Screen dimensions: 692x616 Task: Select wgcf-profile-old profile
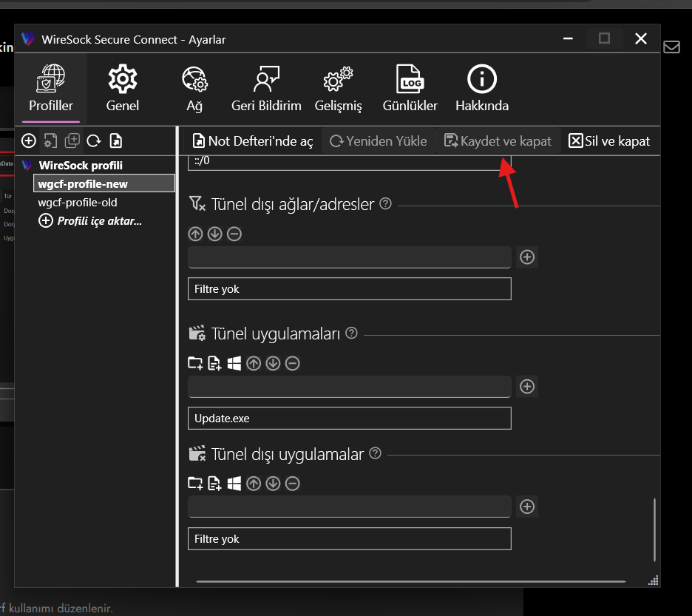[78, 202]
